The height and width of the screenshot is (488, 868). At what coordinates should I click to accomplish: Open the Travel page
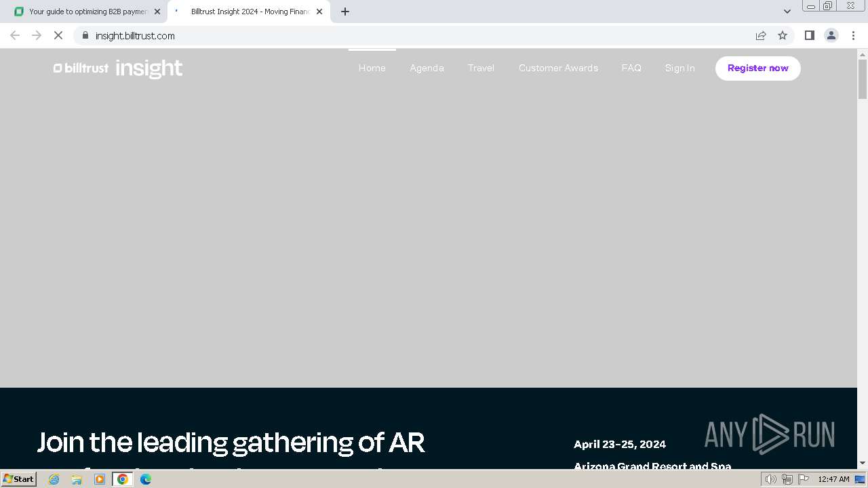[x=481, y=68]
